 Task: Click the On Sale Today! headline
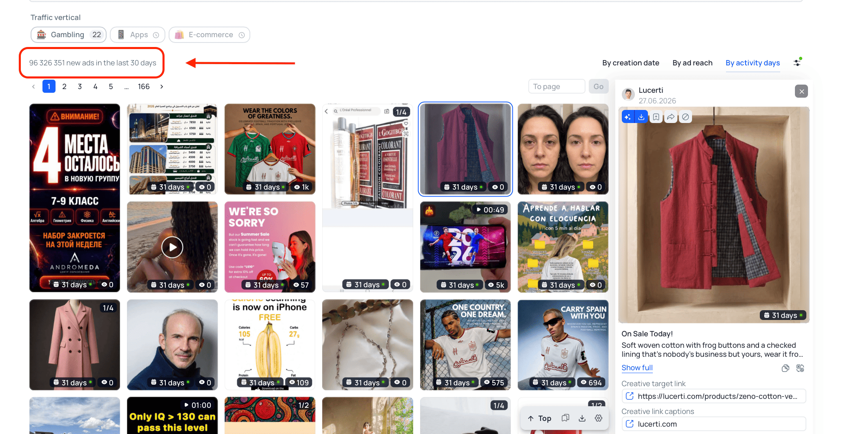click(647, 334)
